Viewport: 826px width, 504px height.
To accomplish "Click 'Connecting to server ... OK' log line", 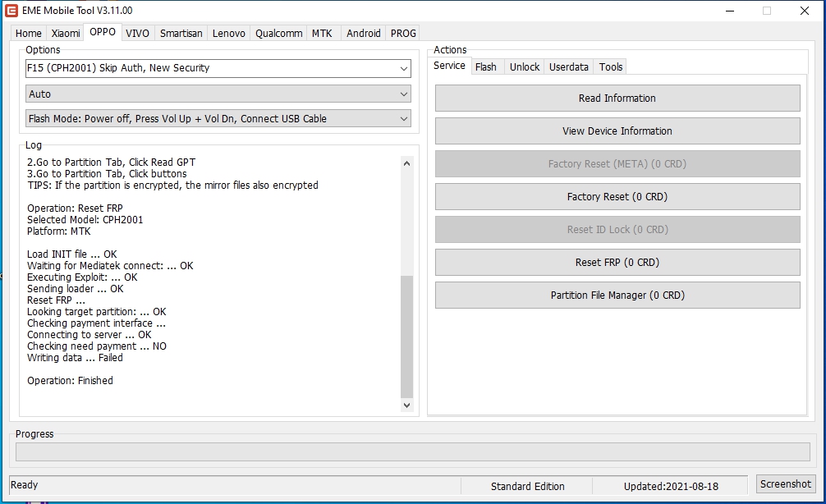I will click(89, 335).
